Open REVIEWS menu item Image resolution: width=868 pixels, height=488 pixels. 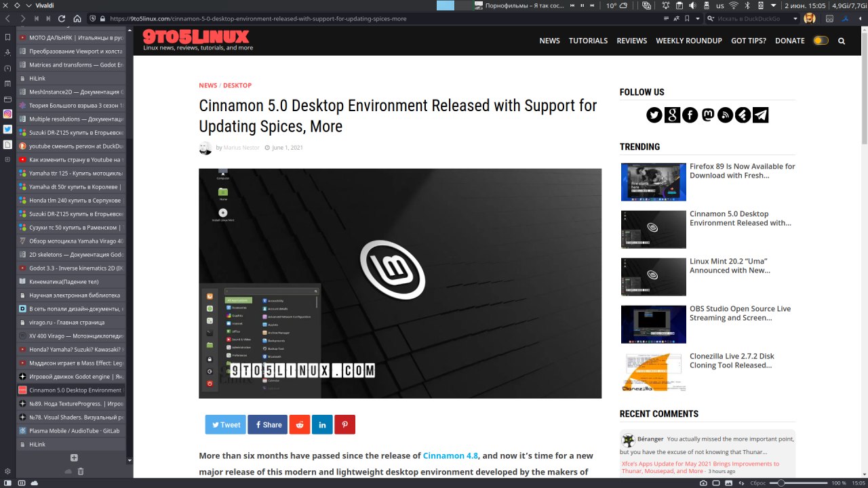pos(631,41)
